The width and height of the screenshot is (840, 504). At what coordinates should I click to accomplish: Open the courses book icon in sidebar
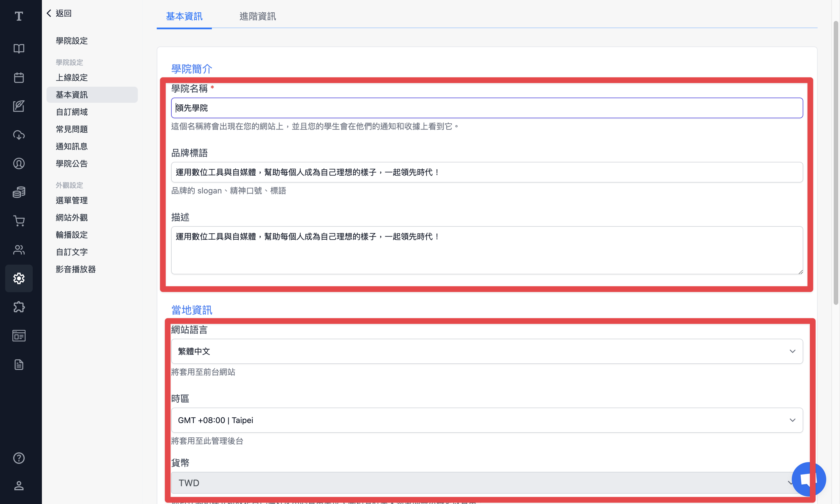pos(19,49)
